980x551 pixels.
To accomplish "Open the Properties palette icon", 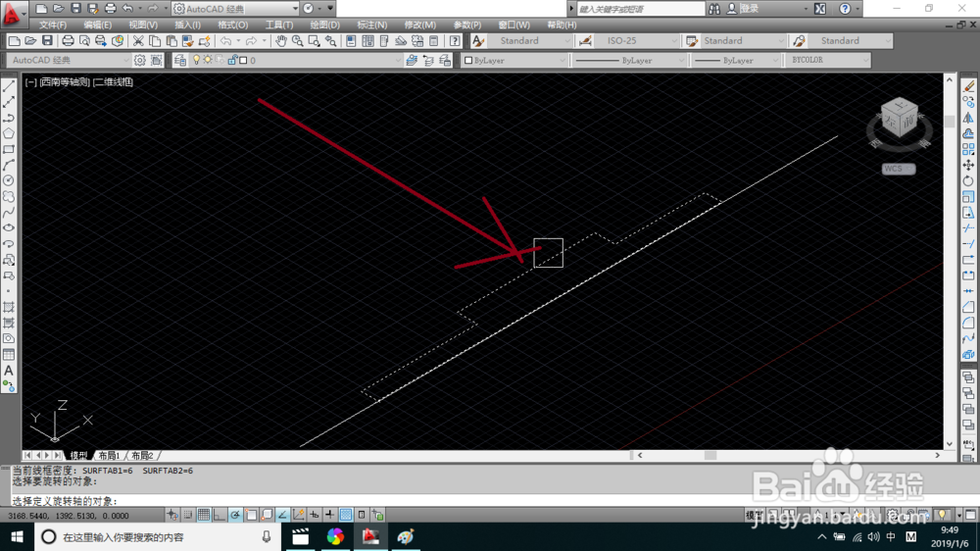I will pyautogui.click(x=351, y=40).
